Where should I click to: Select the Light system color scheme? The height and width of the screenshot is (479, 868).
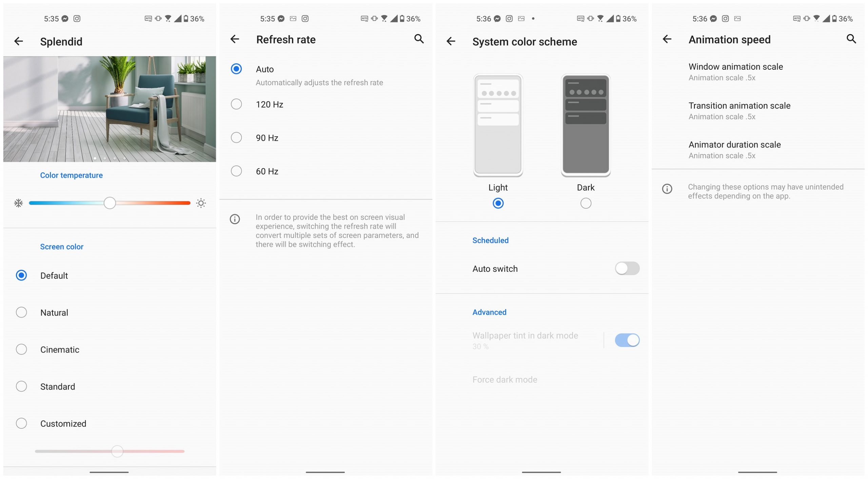pyautogui.click(x=498, y=203)
